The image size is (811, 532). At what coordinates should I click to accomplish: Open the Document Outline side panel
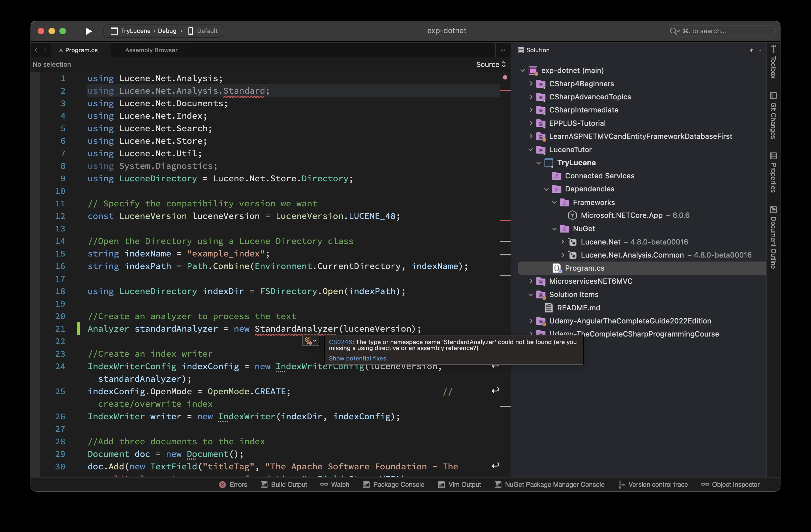[773, 237]
